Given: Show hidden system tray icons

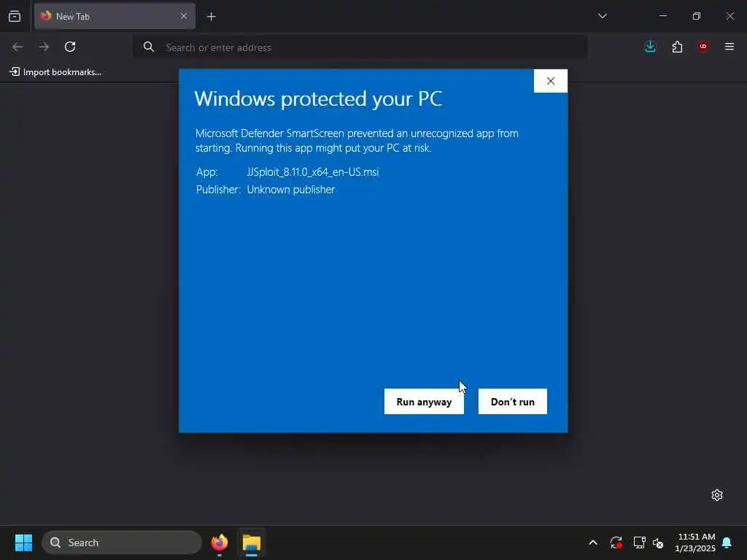Looking at the screenshot, I should tap(593, 542).
